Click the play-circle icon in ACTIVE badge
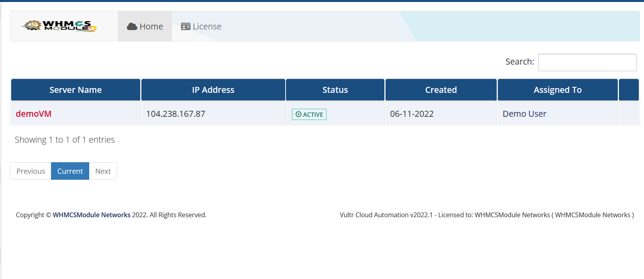Screen dimensions: 644x279 click(298, 114)
